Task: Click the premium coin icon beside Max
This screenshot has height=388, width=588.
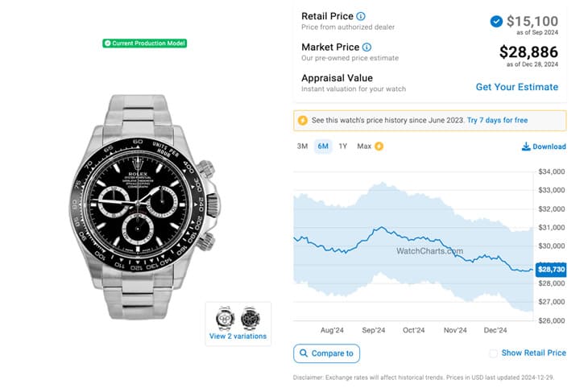Action: tap(379, 147)
